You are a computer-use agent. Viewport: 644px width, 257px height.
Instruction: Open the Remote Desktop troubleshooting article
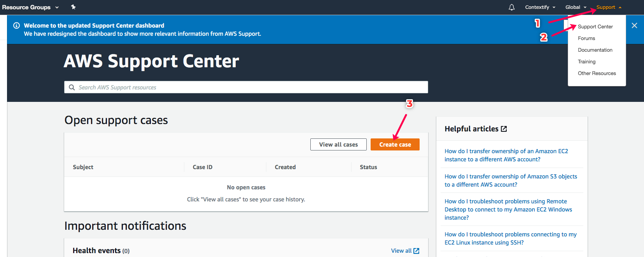tap(508, 210)
